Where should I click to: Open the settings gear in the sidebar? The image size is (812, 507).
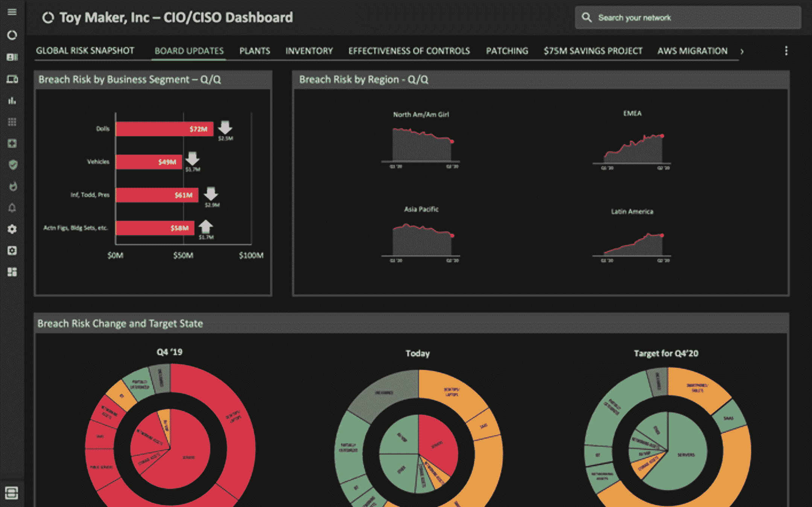click(x=12, y=229)
